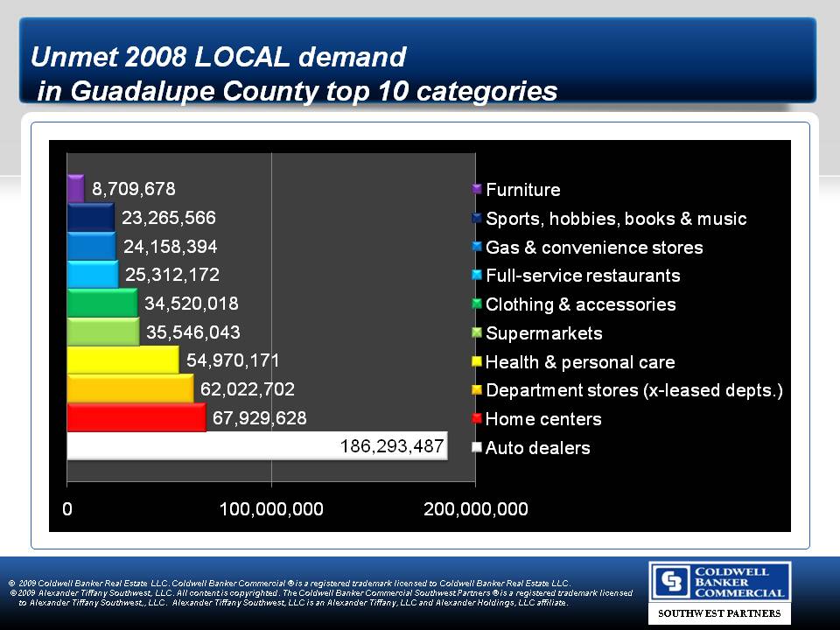
Task: Click the data label 8,709,678
Action: (x=134, y=189)
